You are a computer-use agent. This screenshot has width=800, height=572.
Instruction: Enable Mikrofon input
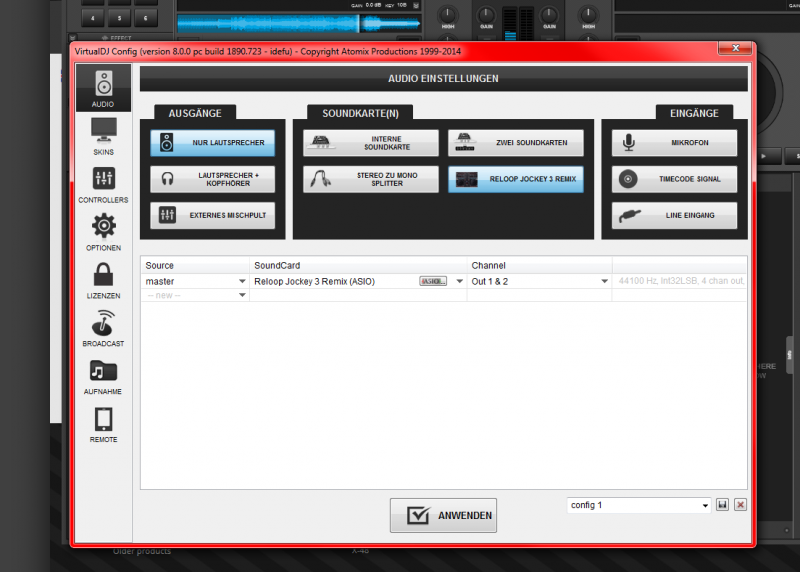pyautogui.click(x=674, y=142)
